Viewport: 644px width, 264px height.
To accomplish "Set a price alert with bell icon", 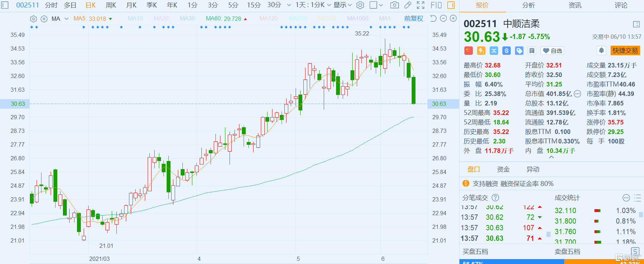I will 601,51.
